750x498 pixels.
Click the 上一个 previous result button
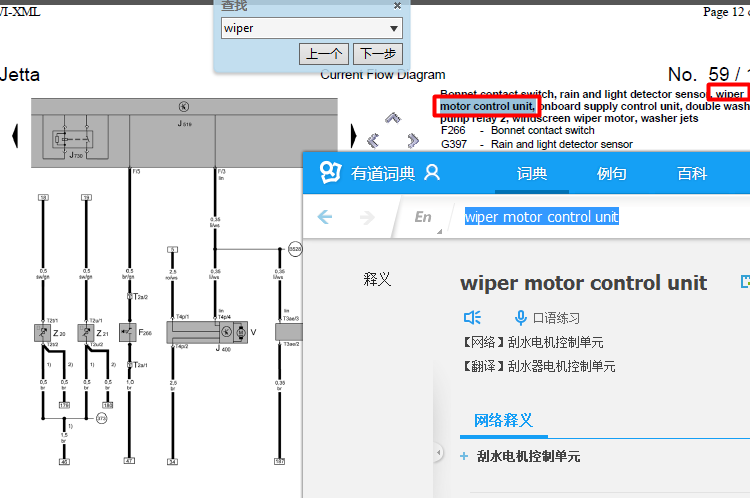[x=324, y=54]
